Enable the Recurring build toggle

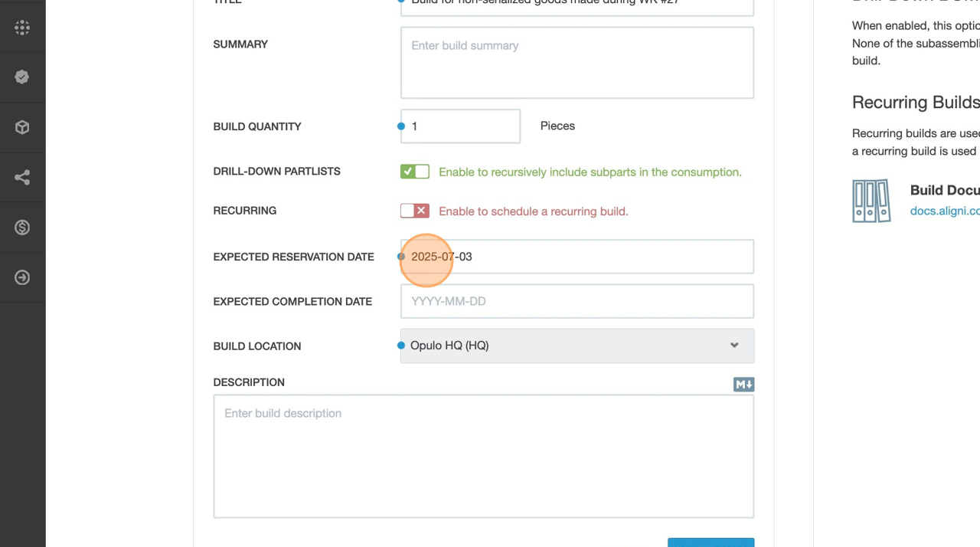pyautogui.click(x=415, y=211)
